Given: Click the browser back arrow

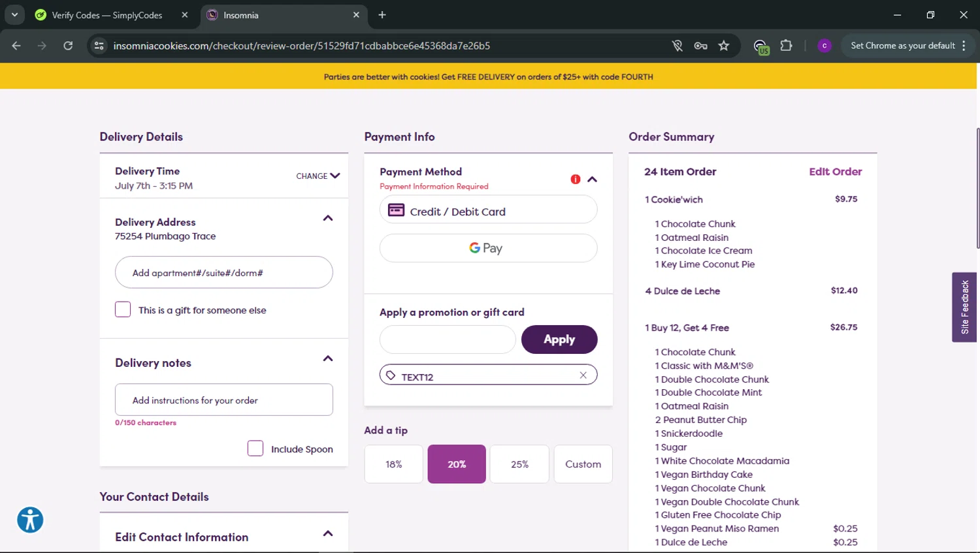Looking at the screenshot, I should (x=16, y=46).
